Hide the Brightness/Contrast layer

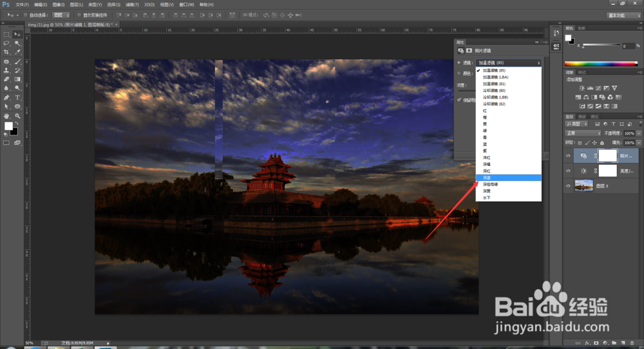point(569,171)
